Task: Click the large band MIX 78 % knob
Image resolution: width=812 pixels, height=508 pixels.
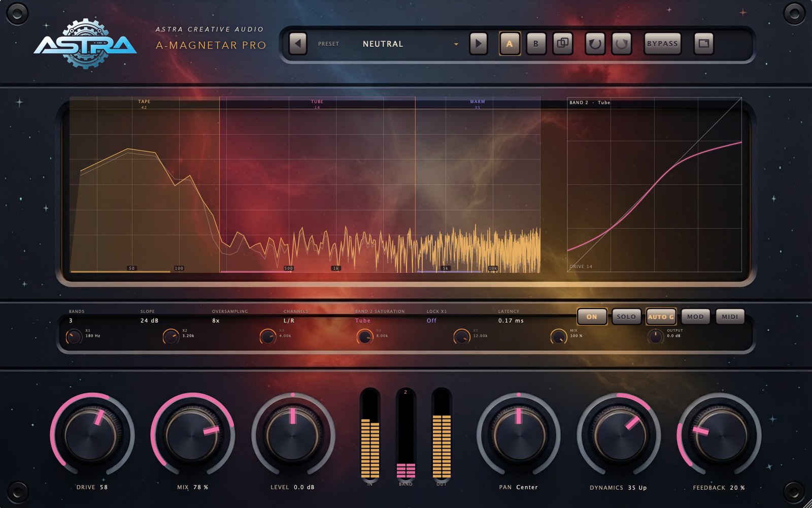Action: click(192, 435)
